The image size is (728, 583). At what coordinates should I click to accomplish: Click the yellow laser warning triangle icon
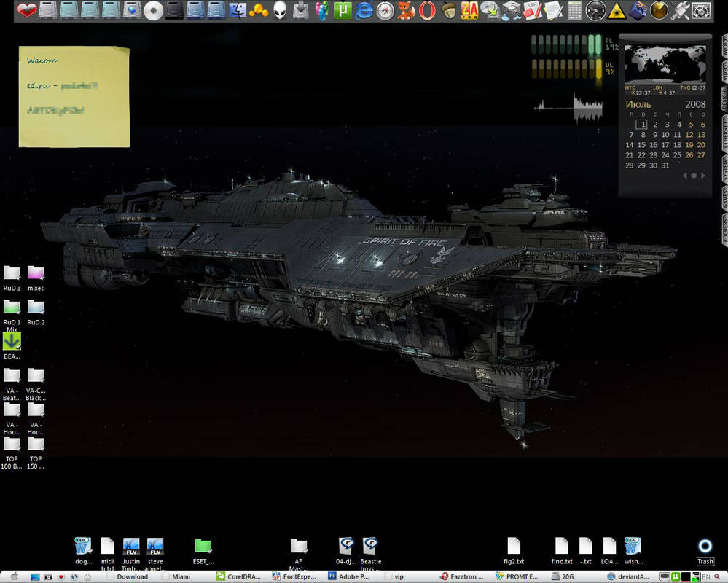coord(617,11)
